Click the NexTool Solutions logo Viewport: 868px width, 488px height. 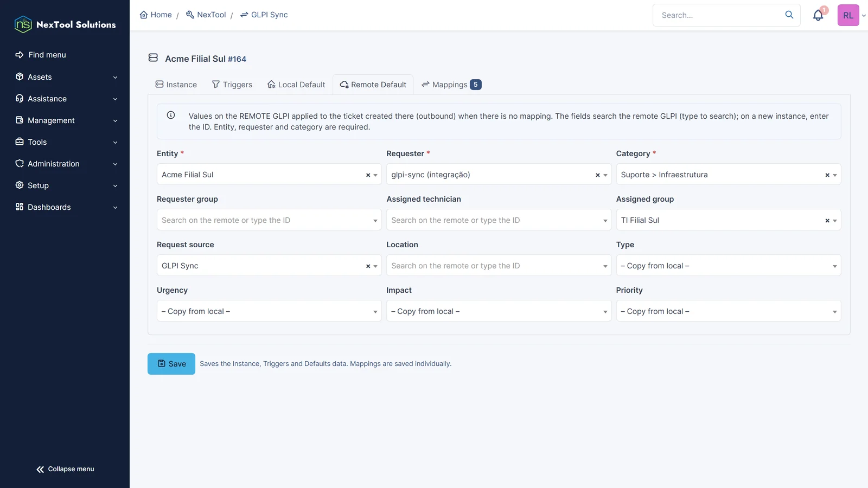(65, 24)
